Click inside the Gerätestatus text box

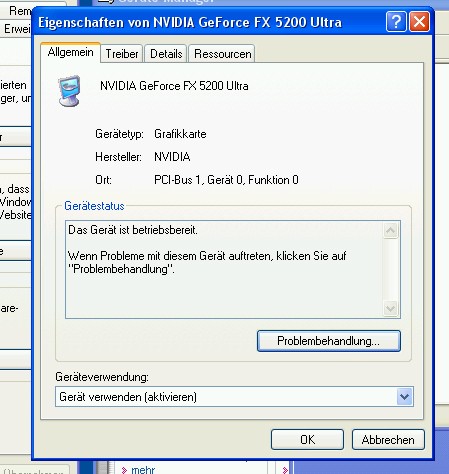[224, 269]
